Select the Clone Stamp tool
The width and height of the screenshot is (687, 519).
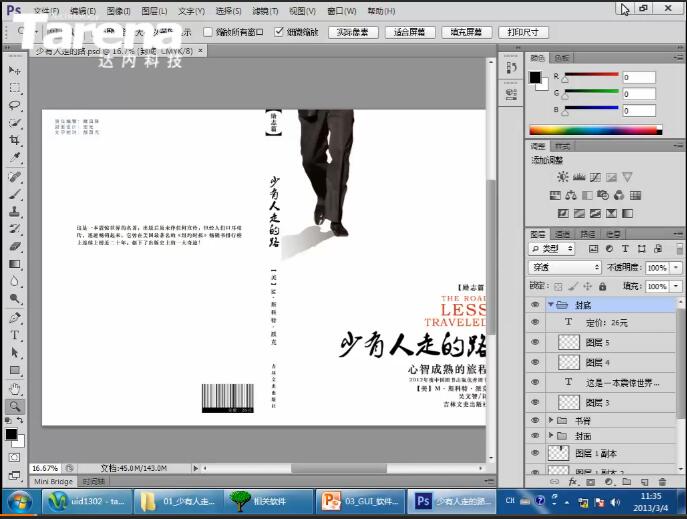point(14,212)
